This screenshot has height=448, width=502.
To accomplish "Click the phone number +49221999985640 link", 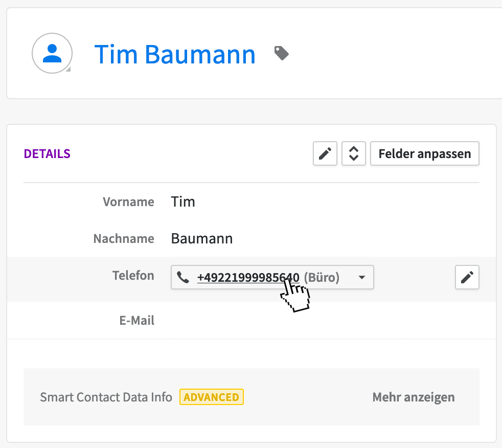I will (x=248, y=278).
